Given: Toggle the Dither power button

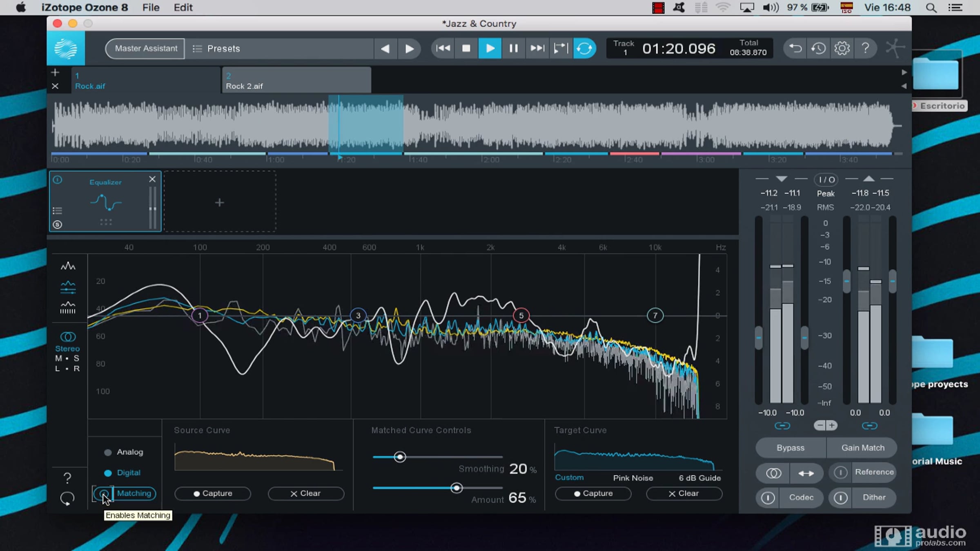Looking at the screenshot, I should point(840,498).
